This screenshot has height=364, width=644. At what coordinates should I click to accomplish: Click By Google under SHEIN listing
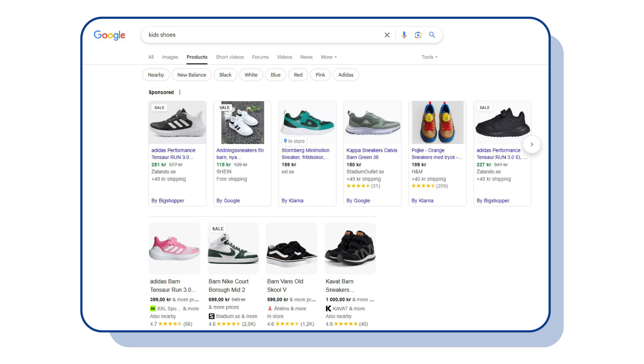click(x=228, y=201)
